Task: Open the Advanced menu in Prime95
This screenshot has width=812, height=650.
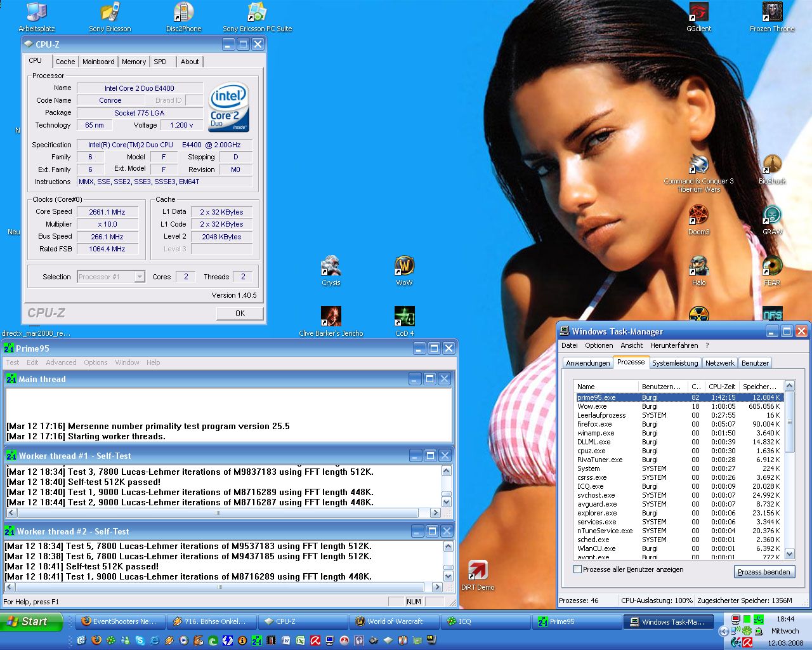Action: pyautogui.click(x=61, y=362)
